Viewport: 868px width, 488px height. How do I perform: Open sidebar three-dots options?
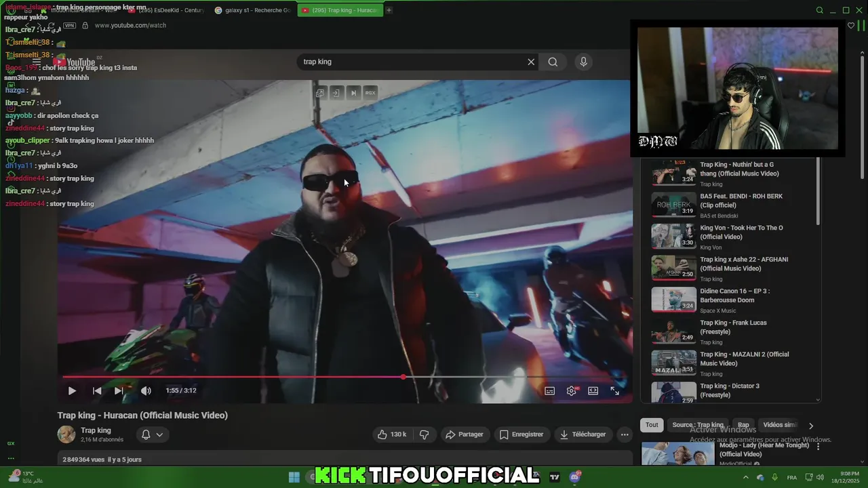(11, 458)
